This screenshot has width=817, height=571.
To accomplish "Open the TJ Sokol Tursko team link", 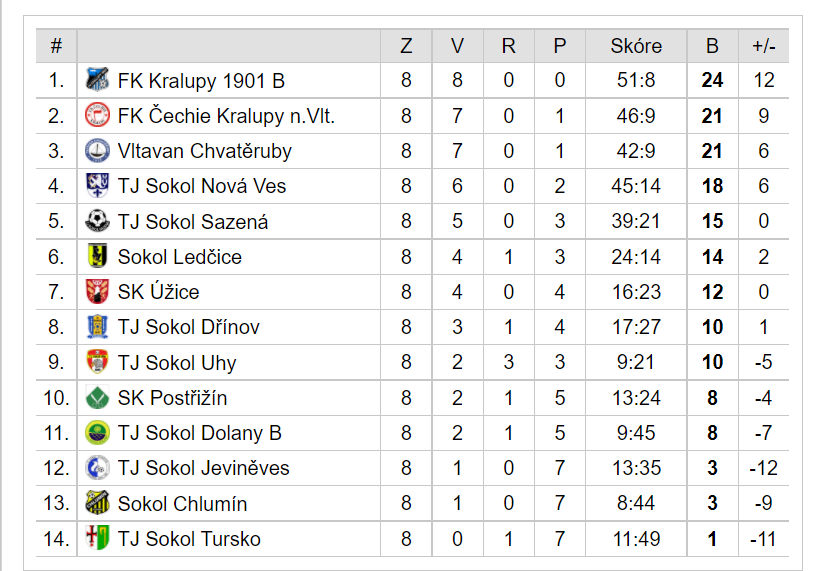I will pos(189,539).
